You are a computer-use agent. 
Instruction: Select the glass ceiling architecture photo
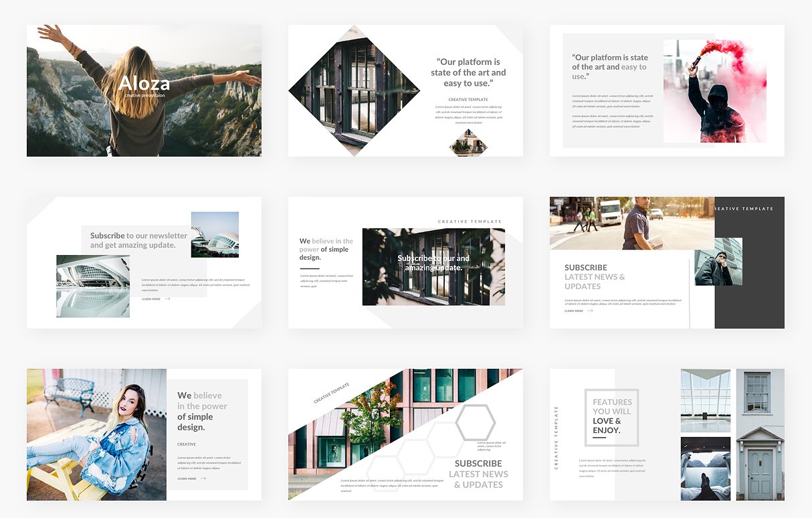coord(705,400)
